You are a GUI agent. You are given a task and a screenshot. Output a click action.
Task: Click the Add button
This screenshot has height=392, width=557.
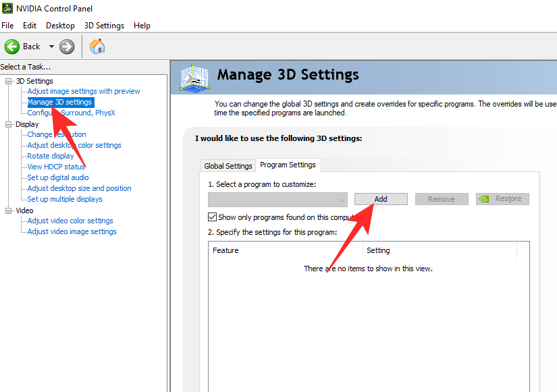pyautogui.click(x=381, y=199)
